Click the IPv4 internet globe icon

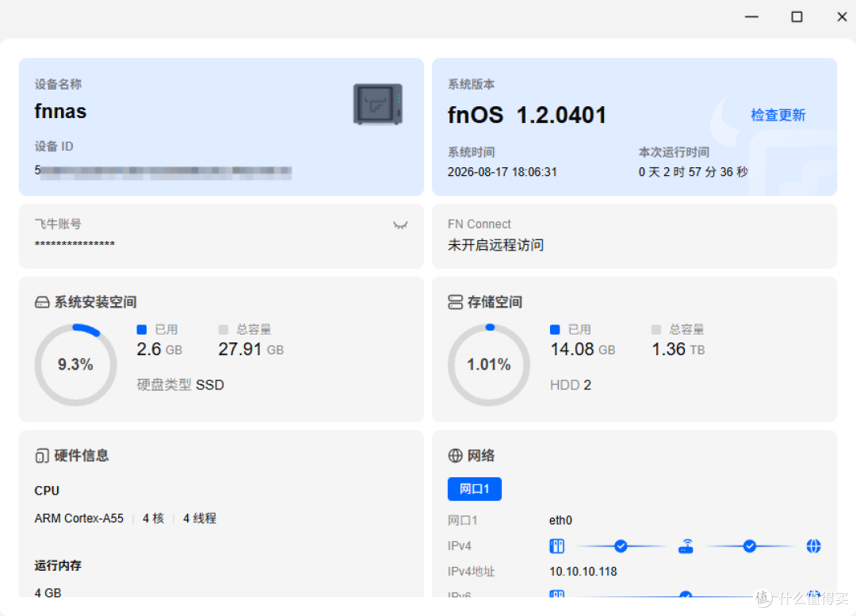click(813, 546)
